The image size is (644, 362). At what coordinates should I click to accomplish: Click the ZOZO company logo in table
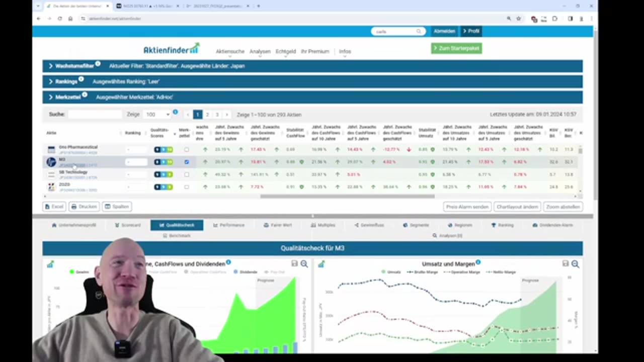[51, 187]
